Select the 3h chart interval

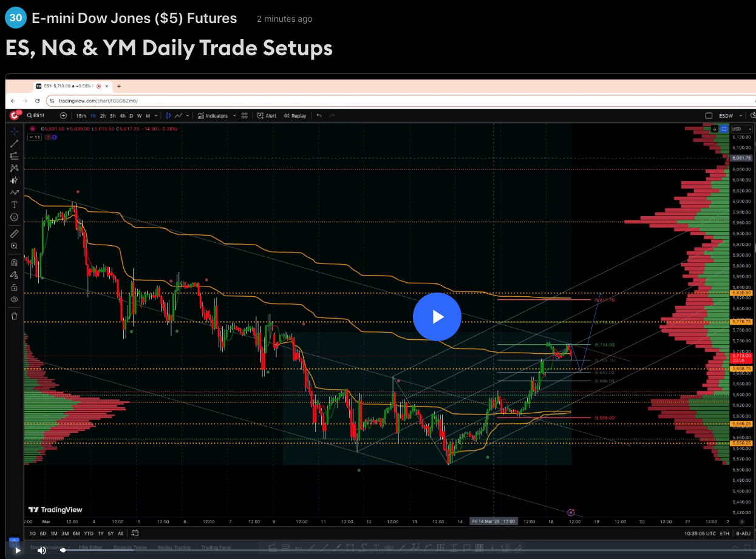[112, 115]
